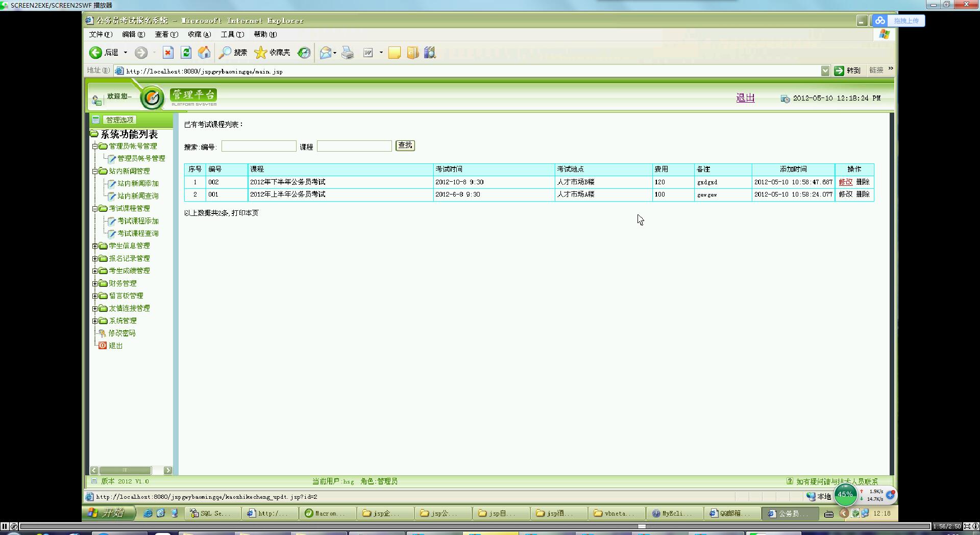The image size is (980, 535).
Task: Click the IE Forward arrow icon
Action: pyautogui.click(x=141, y=53)
